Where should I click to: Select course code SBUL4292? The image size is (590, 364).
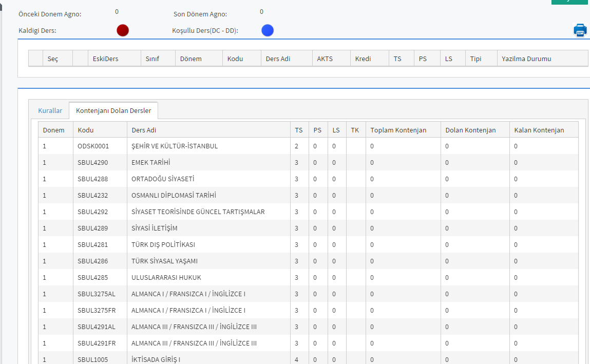coord(92,212)
